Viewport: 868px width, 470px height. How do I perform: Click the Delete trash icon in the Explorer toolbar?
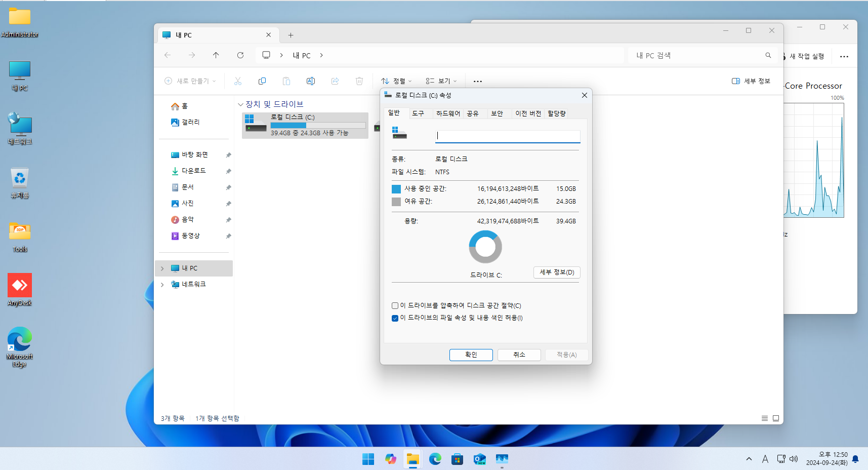(359, 81)
